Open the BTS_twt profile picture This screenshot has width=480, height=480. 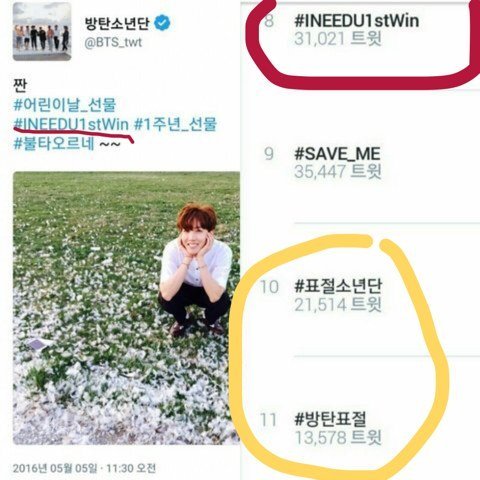click(42, 32)
